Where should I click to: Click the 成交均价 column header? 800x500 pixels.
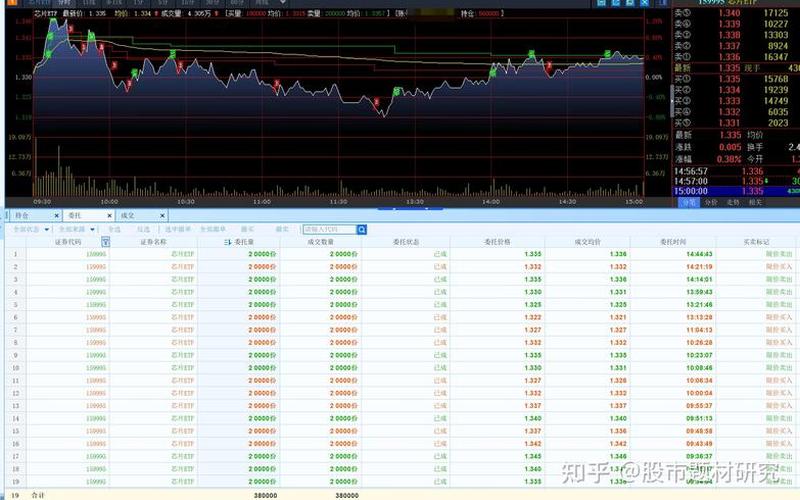[587, 242]
